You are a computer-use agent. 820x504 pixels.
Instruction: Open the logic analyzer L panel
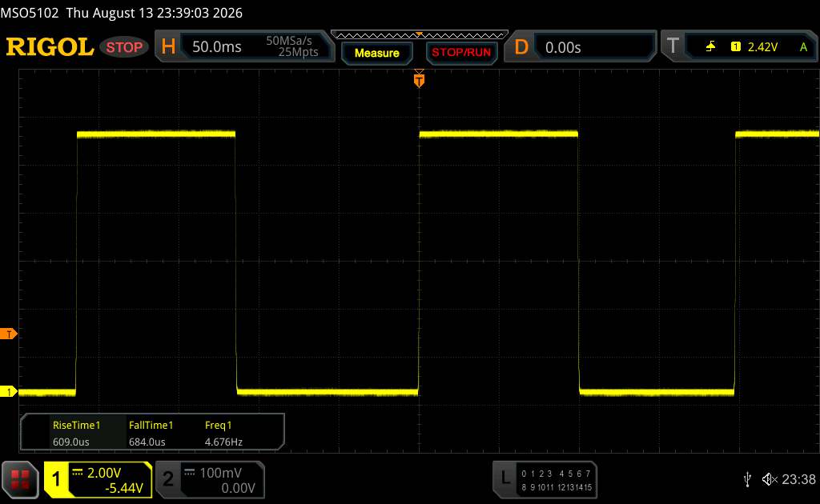tap(504, 478)
